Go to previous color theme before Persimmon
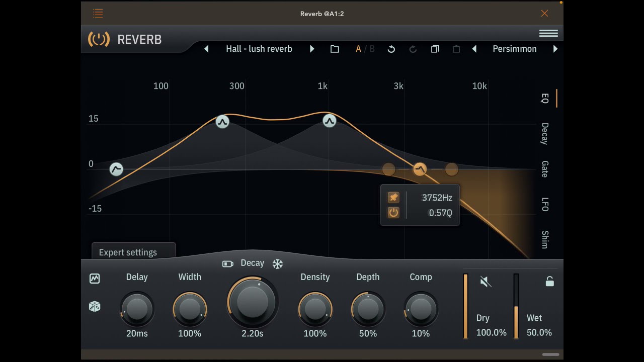 click(474, 49)
